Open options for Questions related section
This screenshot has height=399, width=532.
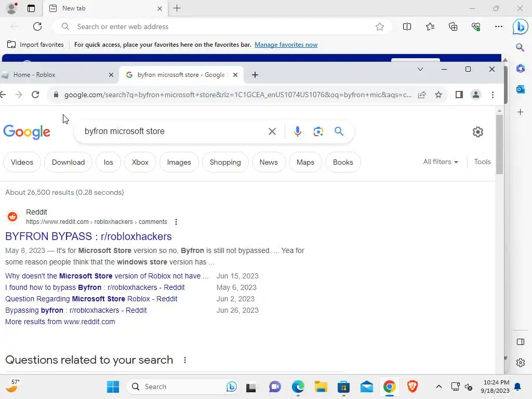[184, 360]
